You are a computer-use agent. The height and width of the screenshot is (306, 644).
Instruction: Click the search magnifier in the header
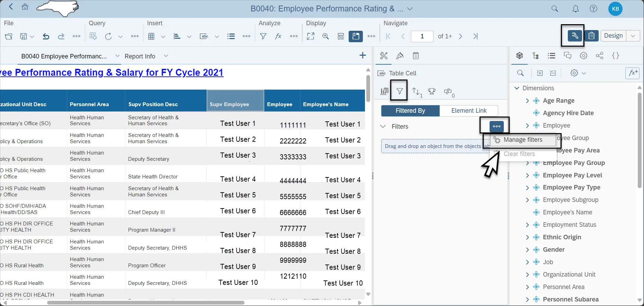(555, 9)
